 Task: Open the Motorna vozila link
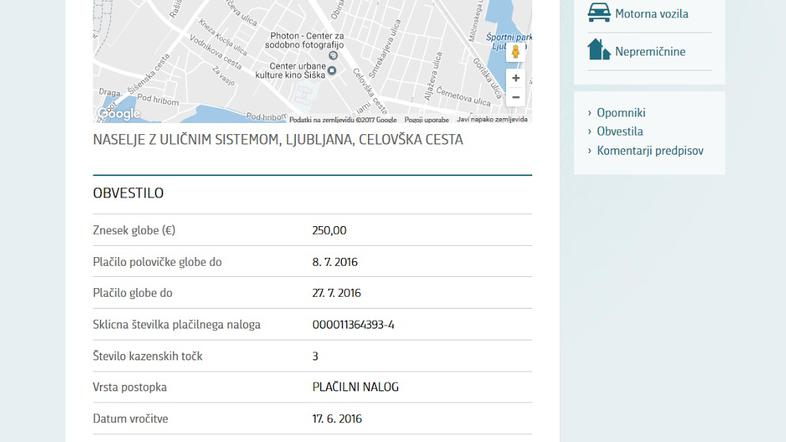tap(651, 14)
